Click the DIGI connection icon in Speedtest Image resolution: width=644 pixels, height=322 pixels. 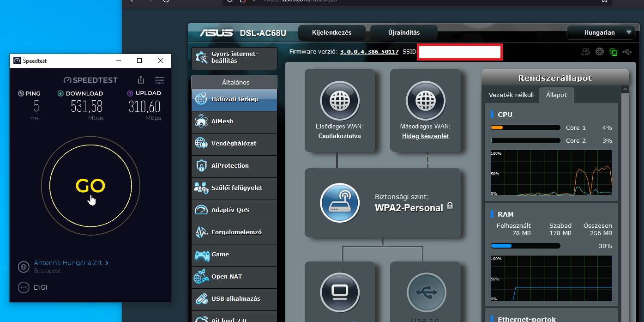(24, 287)
